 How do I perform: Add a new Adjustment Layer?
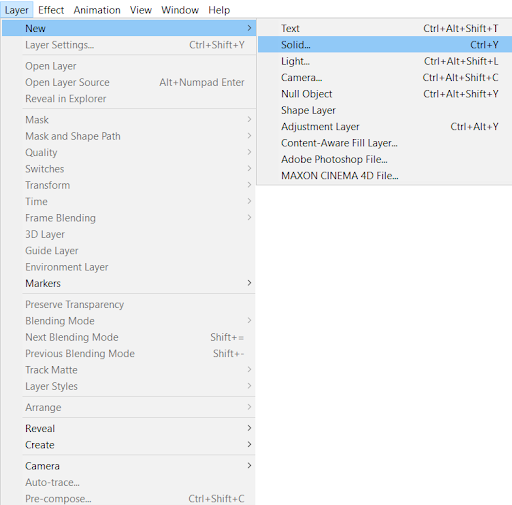point(385,126)
